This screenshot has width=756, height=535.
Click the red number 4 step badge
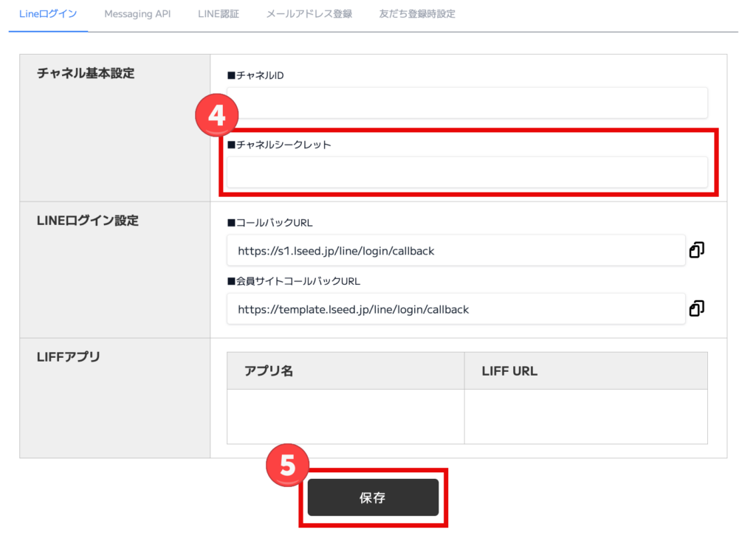[216, 117]
